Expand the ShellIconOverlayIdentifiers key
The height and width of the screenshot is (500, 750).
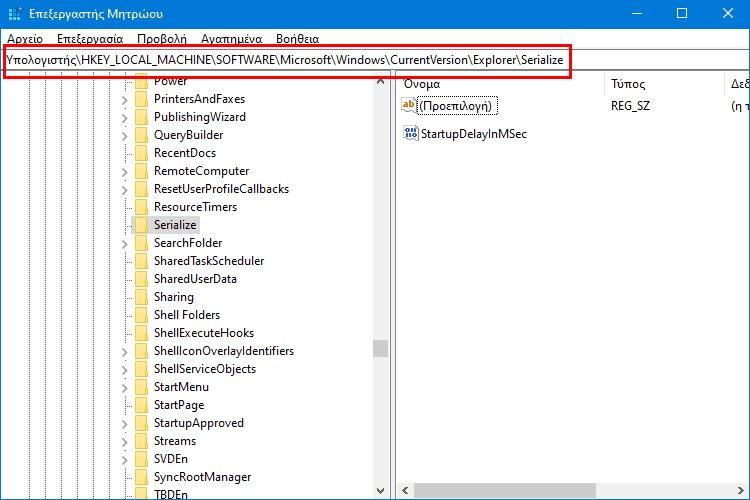pos(124,352)
